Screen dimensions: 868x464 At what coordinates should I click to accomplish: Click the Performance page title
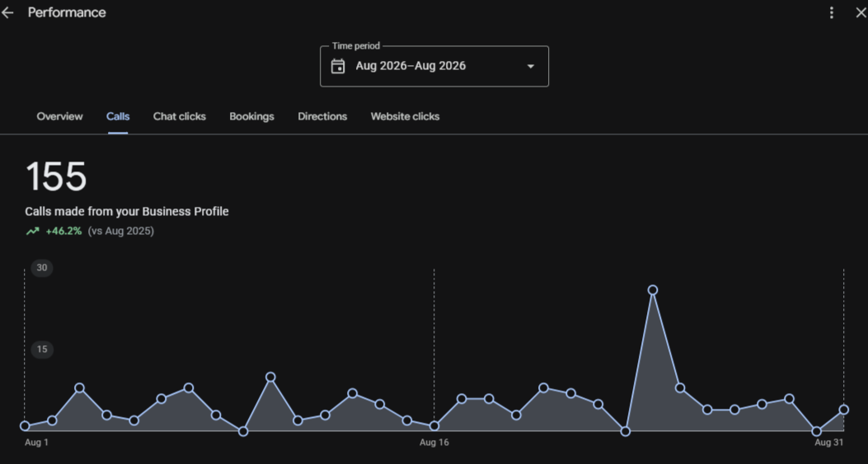(67, 12)
